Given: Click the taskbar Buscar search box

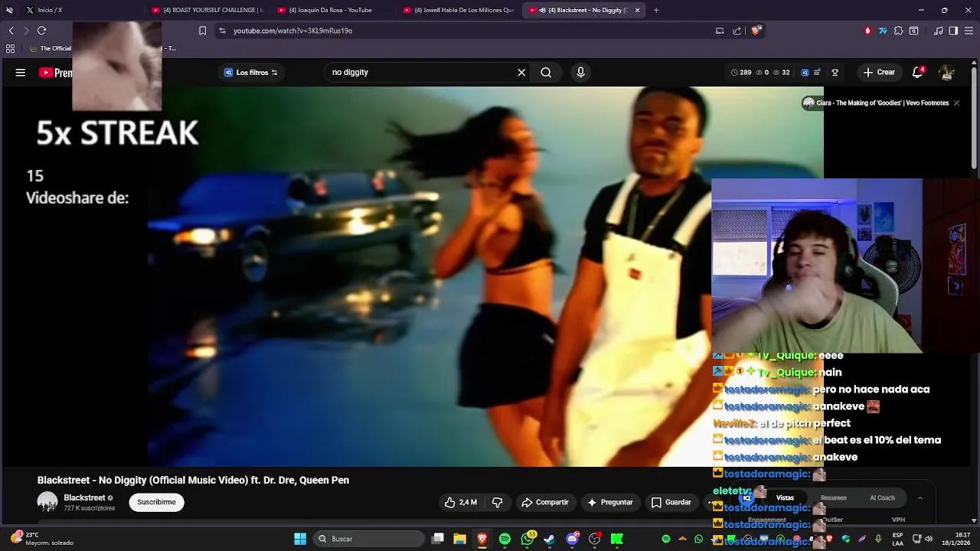Looking at the screenshot, I should pos(371,539).
